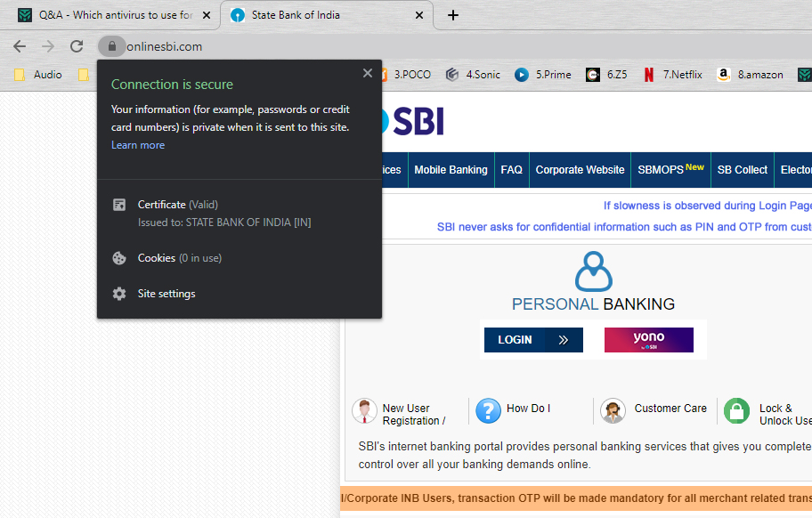812x518 pixels.
Task: Click the gear icon beside Site settings
Action: (119, 294)
